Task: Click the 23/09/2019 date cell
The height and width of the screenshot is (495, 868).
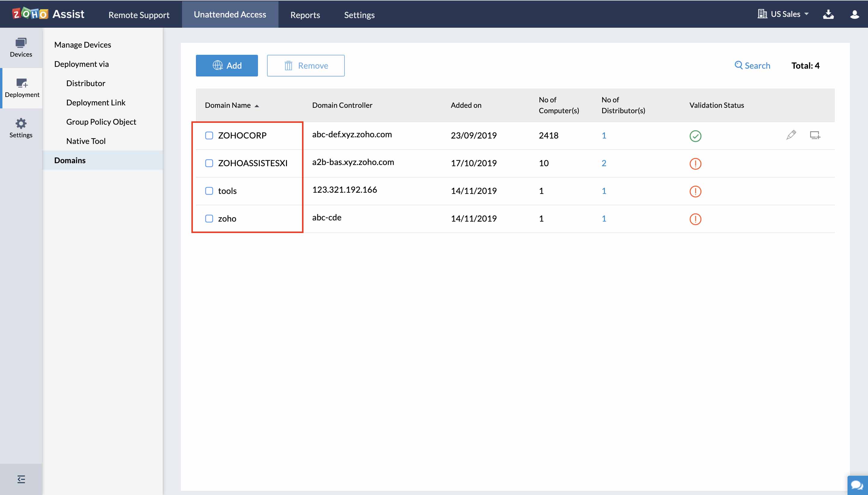Action: (x=474, y=135)
